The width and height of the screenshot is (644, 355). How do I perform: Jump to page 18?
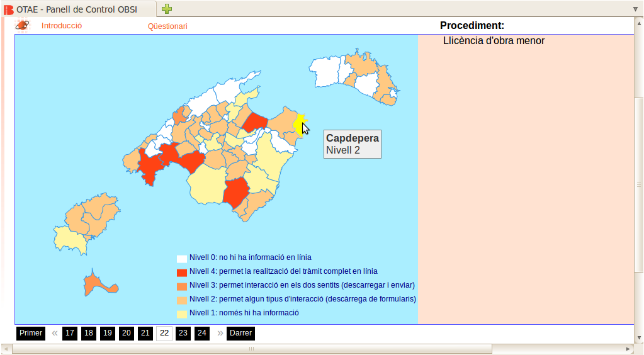click(x=89, y=333)
